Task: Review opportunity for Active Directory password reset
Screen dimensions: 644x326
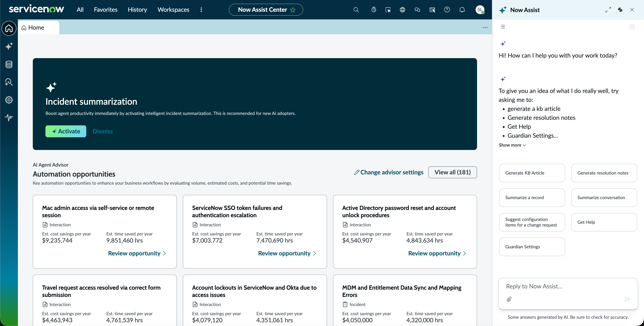Action: pyautogui.click(x=437, y=253)
